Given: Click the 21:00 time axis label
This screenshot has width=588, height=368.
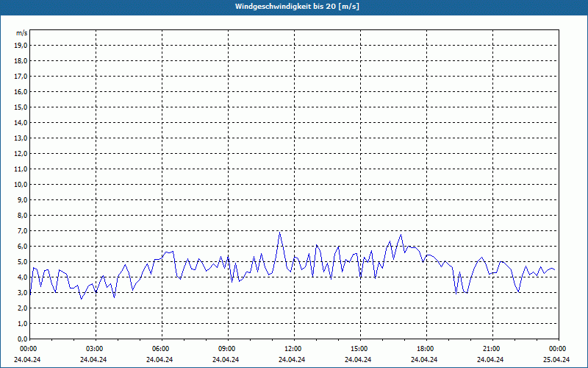Looking at the screenshot, I should pyautogui.click(x=491, y=349).
